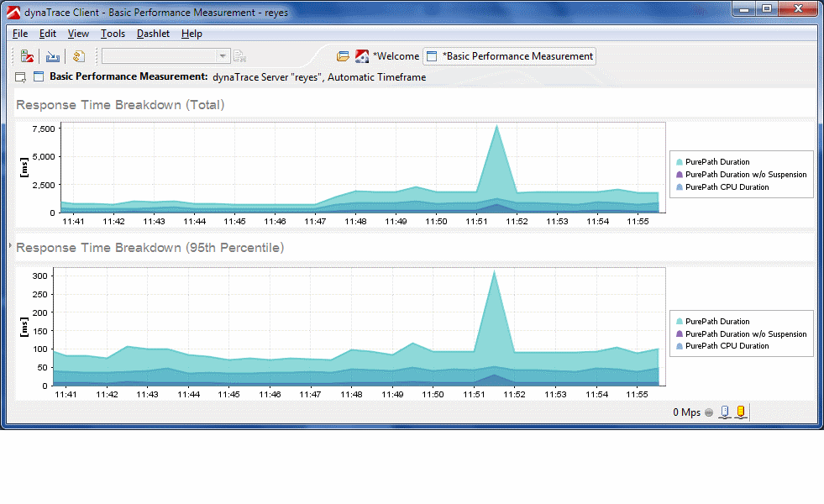Open the Help menu
Screen dimensions: 824x504
pos(192,34)
